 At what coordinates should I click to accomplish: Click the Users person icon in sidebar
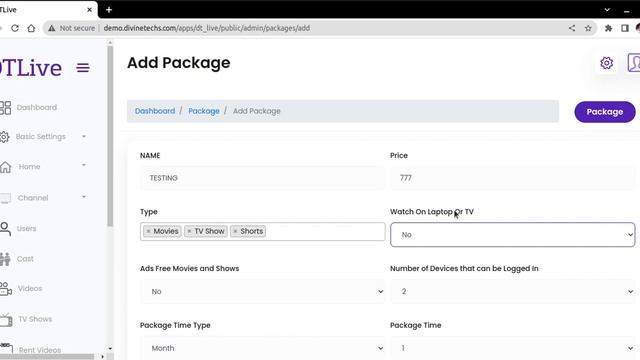pos(5,229)
